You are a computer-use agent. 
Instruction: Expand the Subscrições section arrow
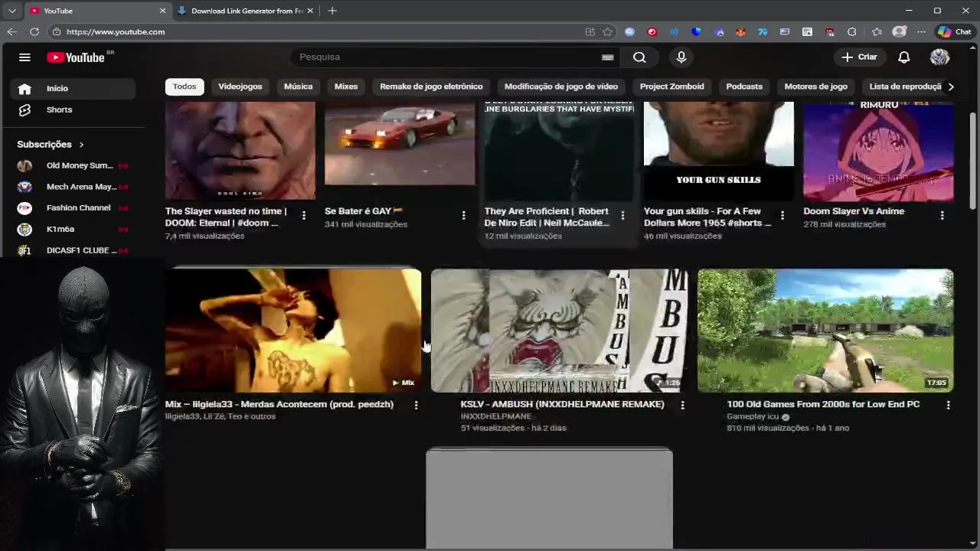coord(81,145)
